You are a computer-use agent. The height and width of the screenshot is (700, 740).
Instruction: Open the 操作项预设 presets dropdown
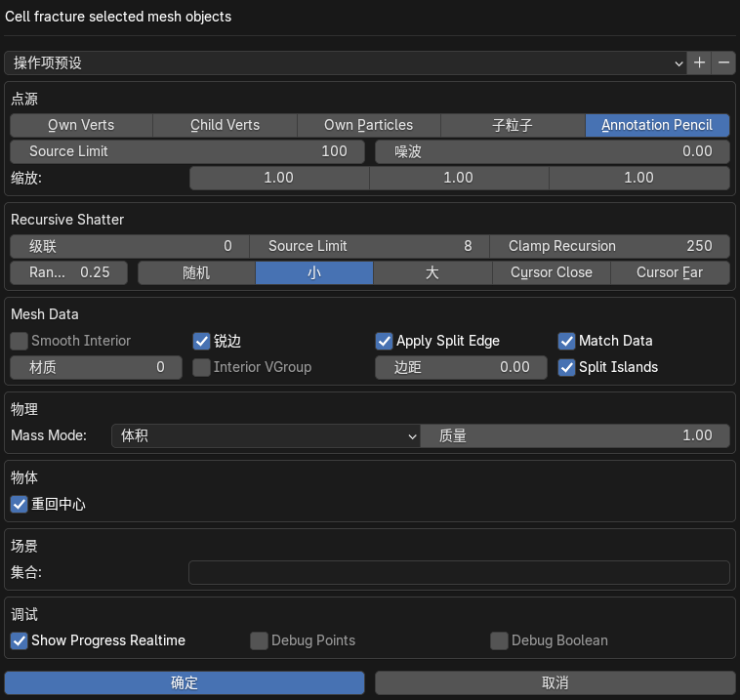pos(346,62)
